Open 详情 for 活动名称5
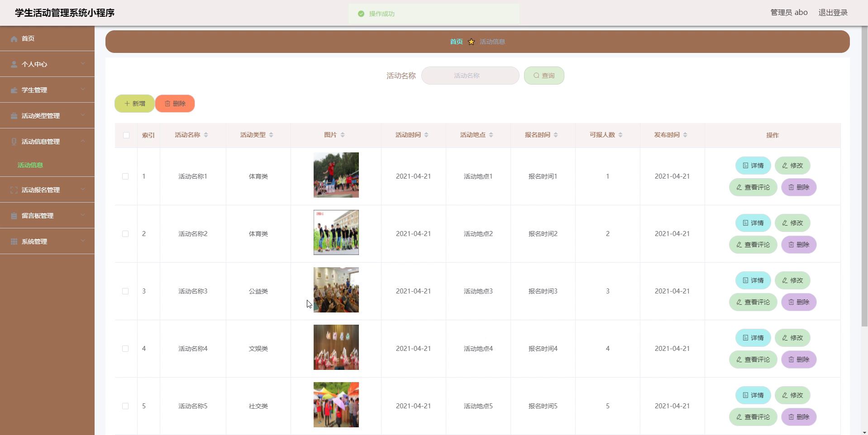 [753, 395]
